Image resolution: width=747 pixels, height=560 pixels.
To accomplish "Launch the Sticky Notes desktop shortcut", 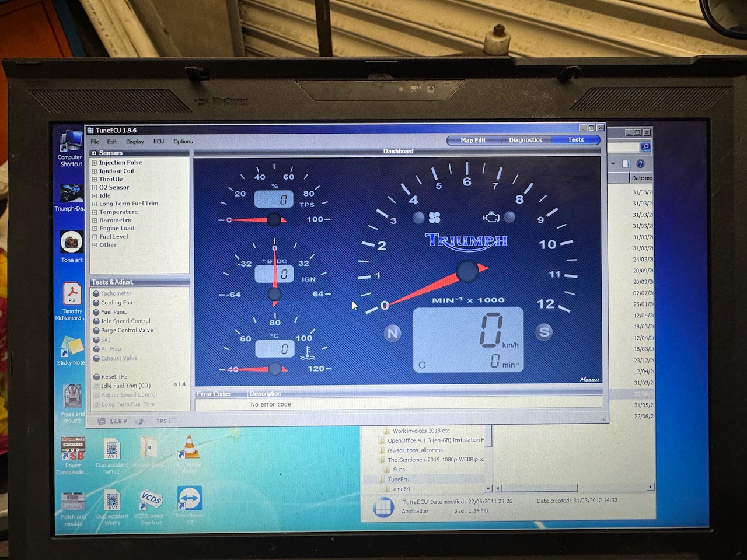I will tap(71, 349).
